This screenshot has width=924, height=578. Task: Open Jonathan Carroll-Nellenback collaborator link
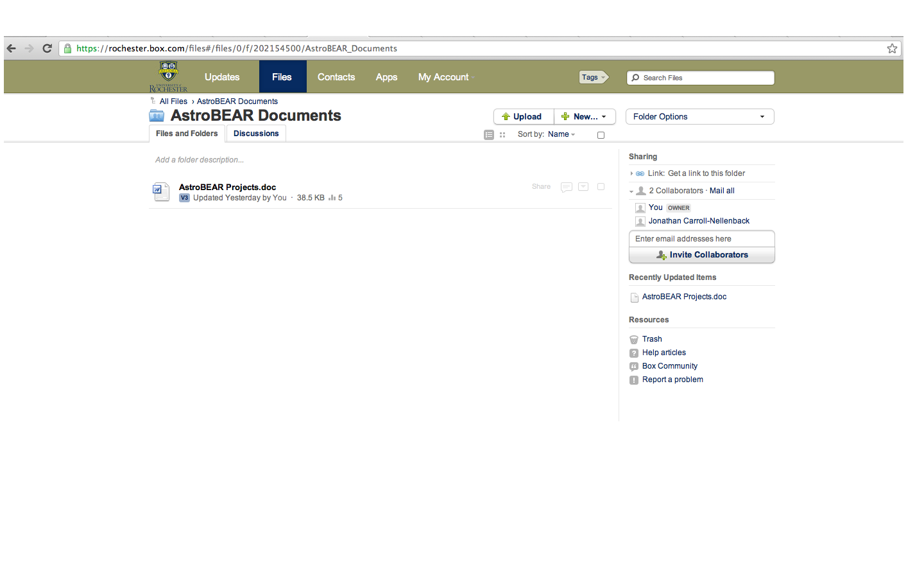(699, 221)
